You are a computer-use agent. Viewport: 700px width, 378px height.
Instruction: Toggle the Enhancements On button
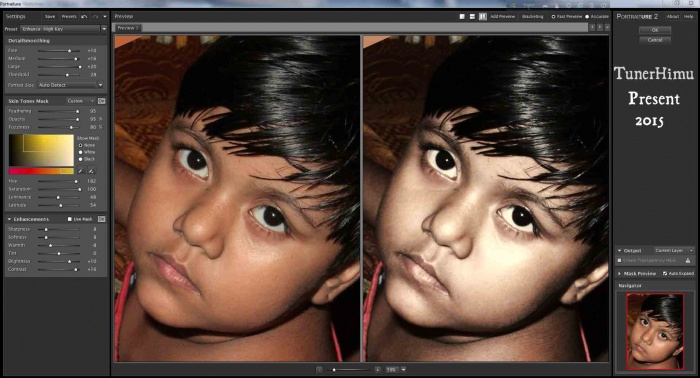click(101, 219)
